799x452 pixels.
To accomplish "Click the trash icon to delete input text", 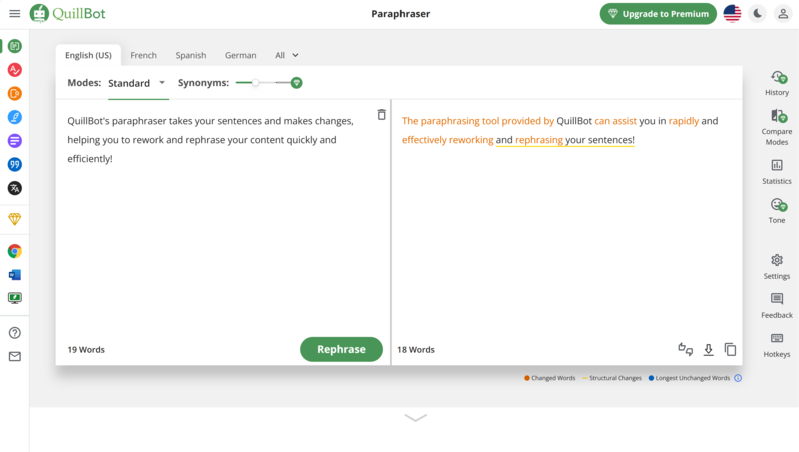I will point(381,115).
